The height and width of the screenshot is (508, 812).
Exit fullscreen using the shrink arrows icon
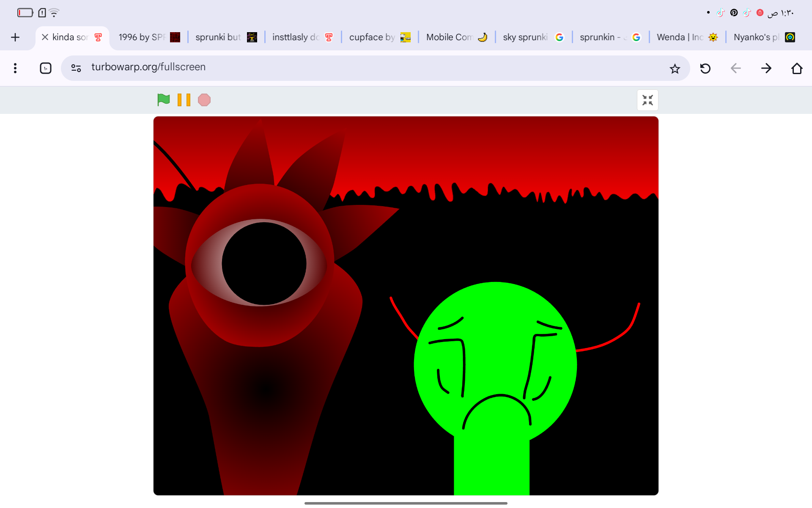coord(647,100)
